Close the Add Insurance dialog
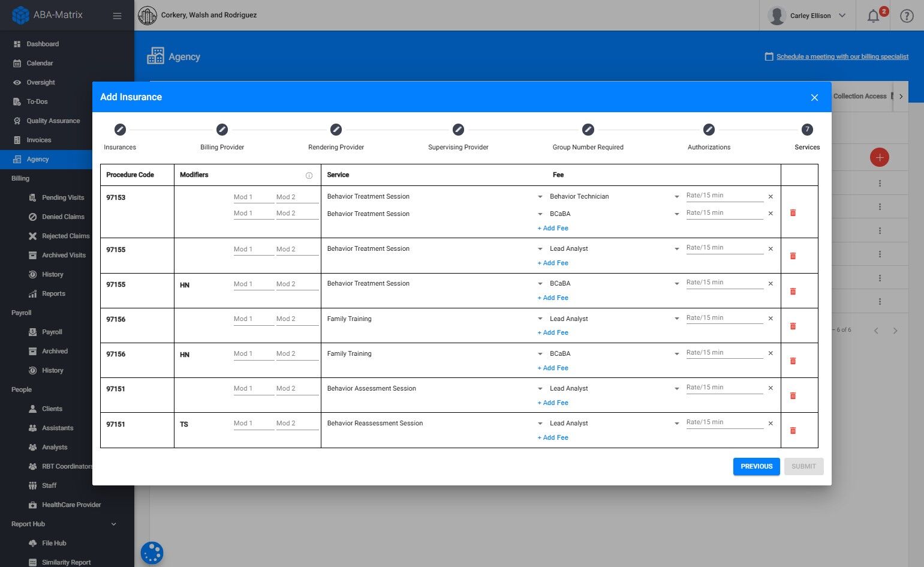The image size is (924, 567). click(814, 97)
